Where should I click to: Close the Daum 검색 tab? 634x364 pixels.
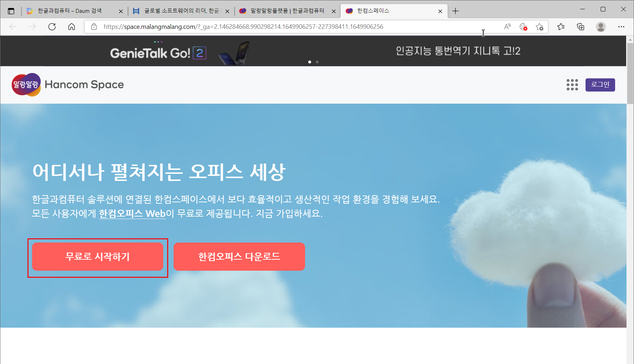(x=121, y=11)
